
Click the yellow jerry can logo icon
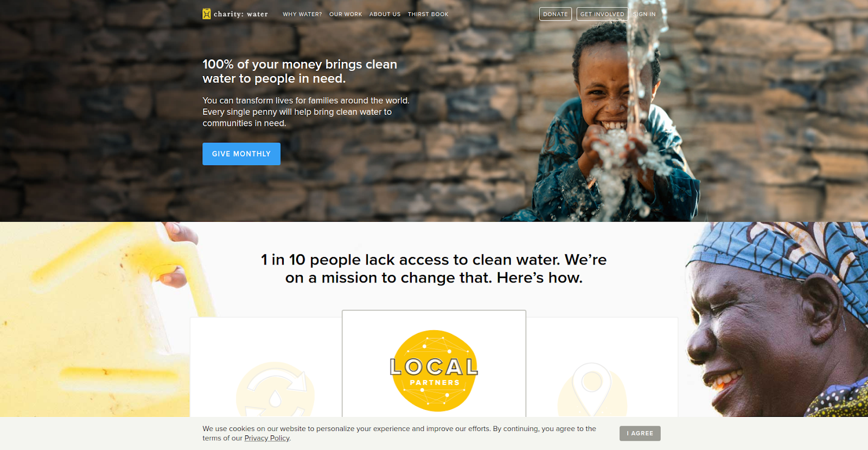click(x=206, y=14)
